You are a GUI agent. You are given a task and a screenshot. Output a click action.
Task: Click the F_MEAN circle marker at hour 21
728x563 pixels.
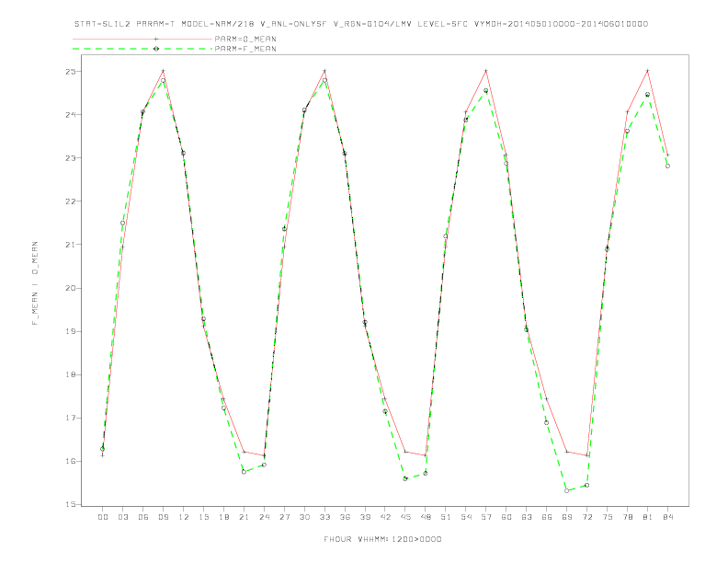244,472
